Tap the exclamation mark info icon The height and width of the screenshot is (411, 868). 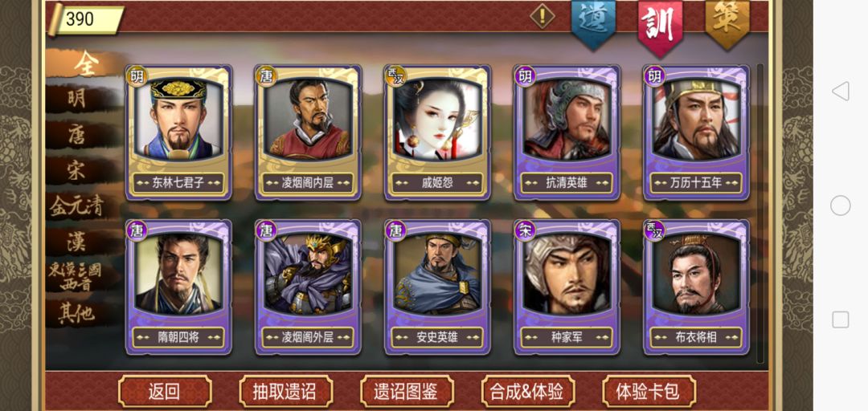[542, 15]
